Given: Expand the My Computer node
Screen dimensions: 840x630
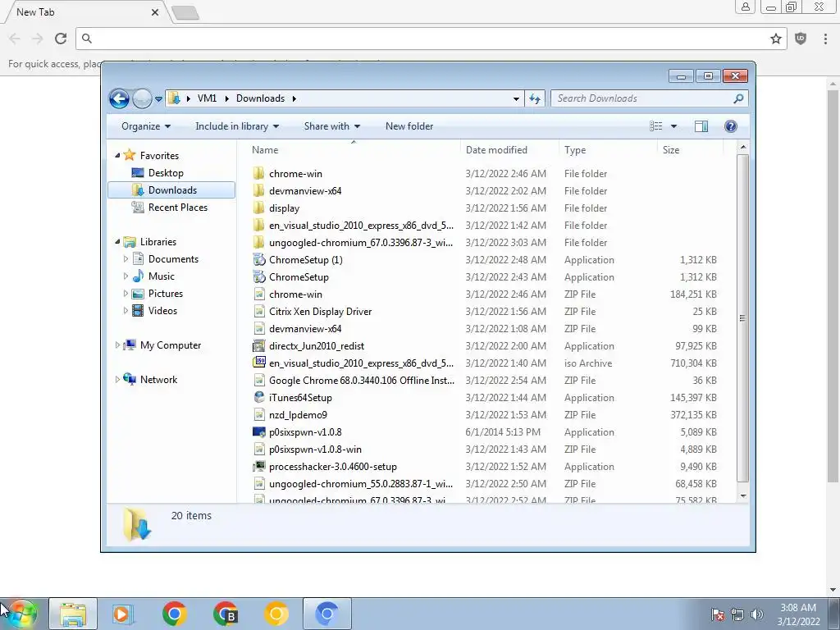Looking at the screenshot, I should click(x=117, y=345).
